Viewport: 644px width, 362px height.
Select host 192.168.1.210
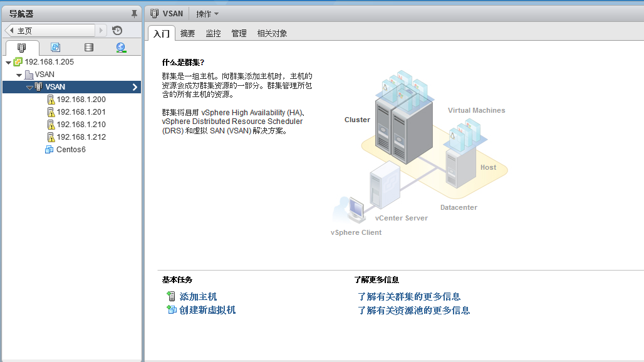(x=81, y=125)
